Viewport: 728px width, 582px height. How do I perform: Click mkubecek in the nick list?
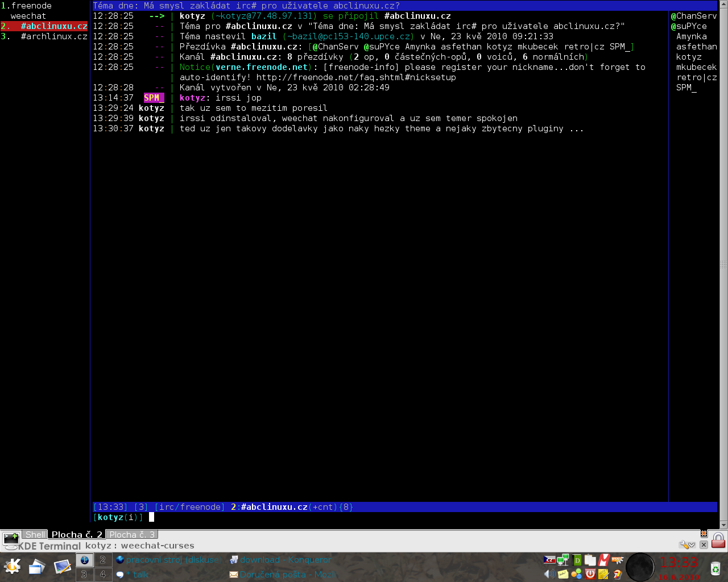(x=697, y=67)
